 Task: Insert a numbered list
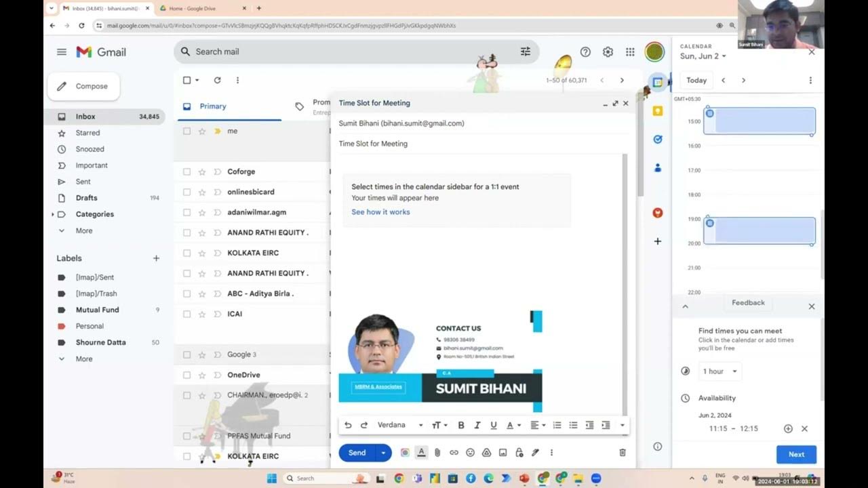coord(557,425)
